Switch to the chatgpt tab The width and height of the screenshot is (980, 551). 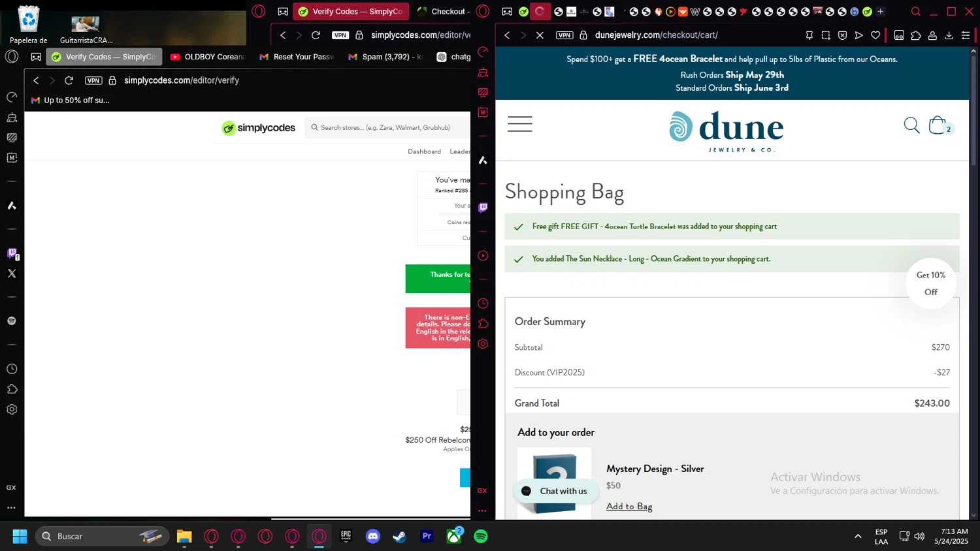[453, 57]
